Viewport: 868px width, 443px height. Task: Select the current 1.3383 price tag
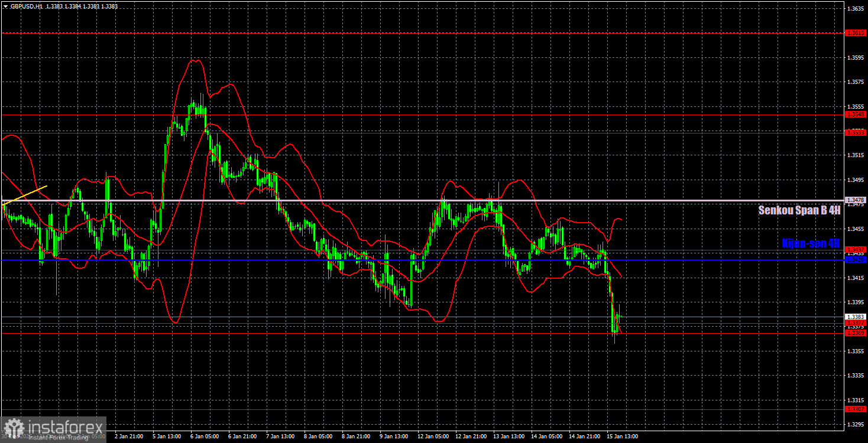point(856,318)
